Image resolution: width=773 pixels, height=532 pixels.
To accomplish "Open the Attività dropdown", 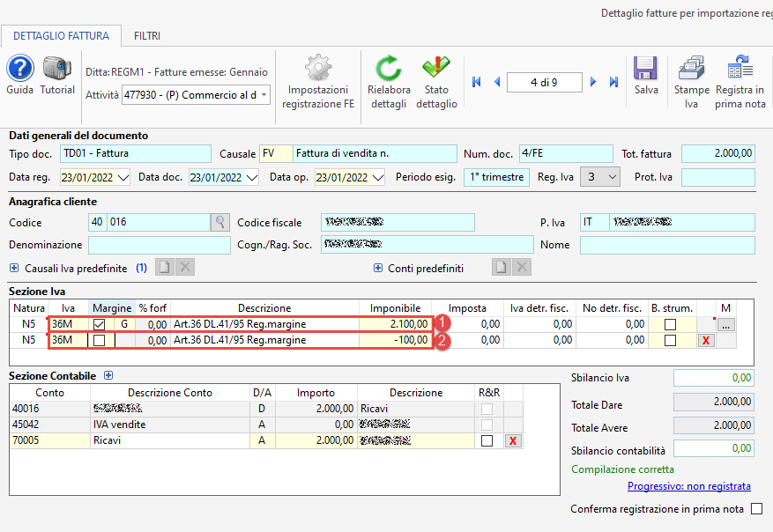I will (x=264, y=94).
